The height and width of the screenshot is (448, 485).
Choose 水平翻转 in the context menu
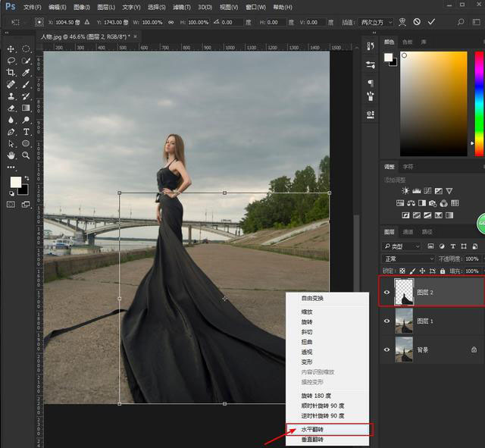click(327, 430)
